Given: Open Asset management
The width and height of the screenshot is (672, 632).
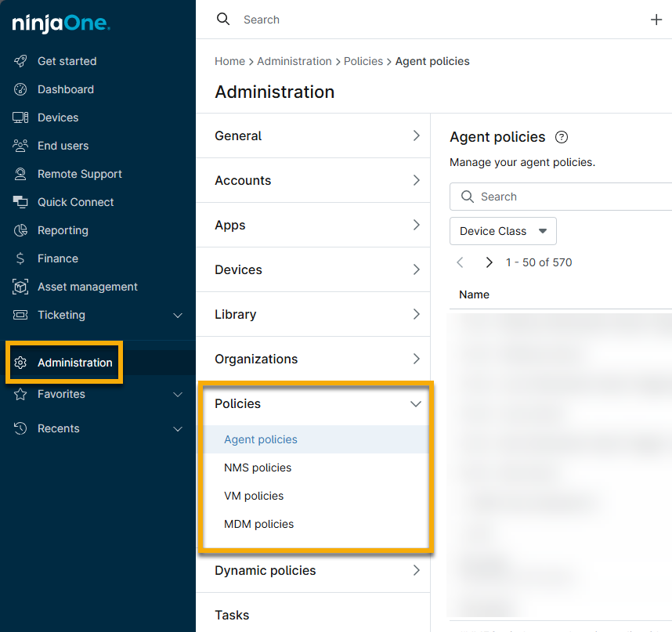Looking at the screenshot, I should (89, 287).
